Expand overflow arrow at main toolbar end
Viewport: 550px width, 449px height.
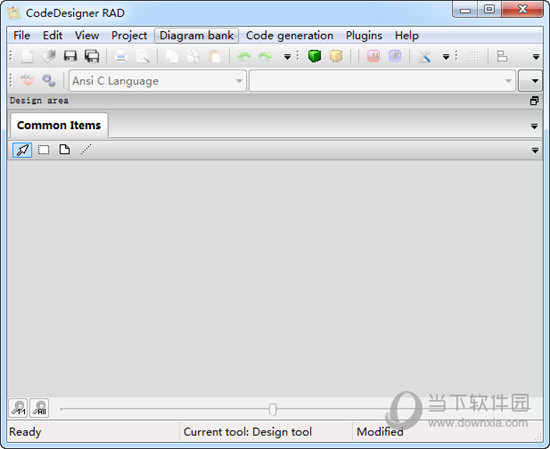tap(536, 56)
